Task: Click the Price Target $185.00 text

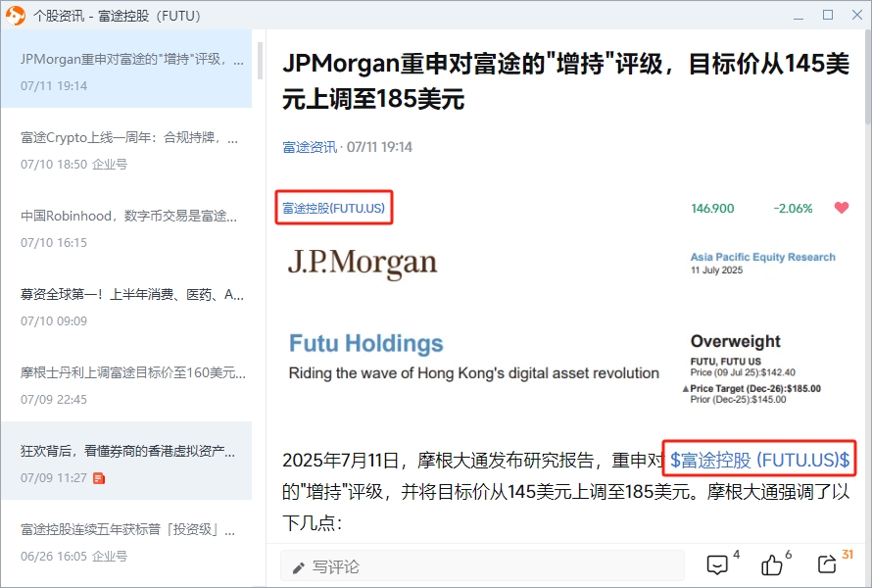Action: (755, 388)
